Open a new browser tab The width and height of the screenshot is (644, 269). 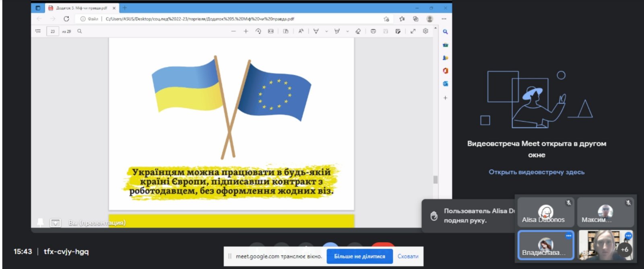point(125,8)
